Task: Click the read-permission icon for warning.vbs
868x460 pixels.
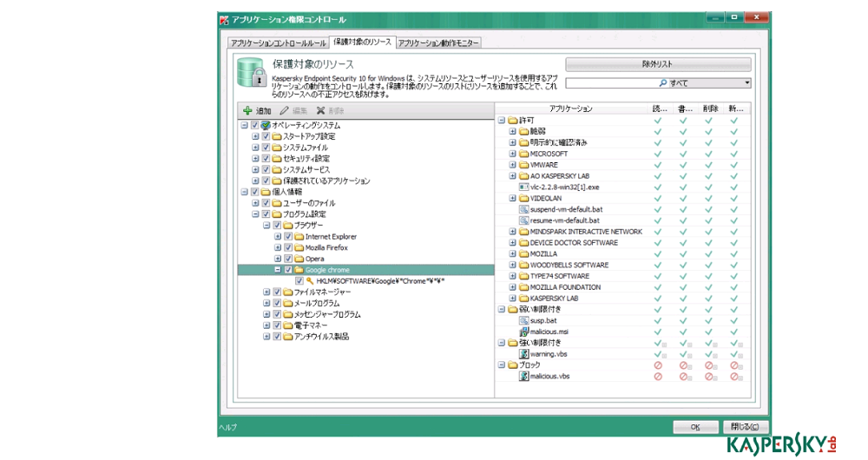Action: click(658, 354)
